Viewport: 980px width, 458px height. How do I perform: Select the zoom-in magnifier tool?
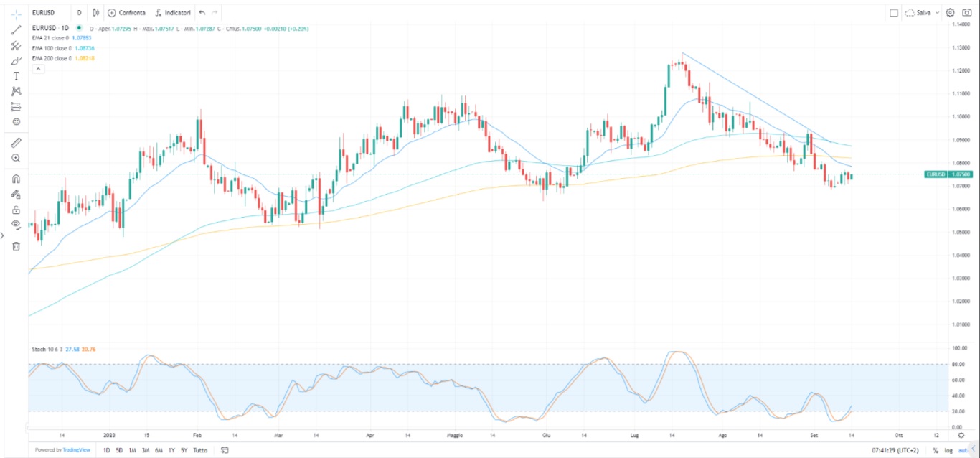(x=15, y=157)
